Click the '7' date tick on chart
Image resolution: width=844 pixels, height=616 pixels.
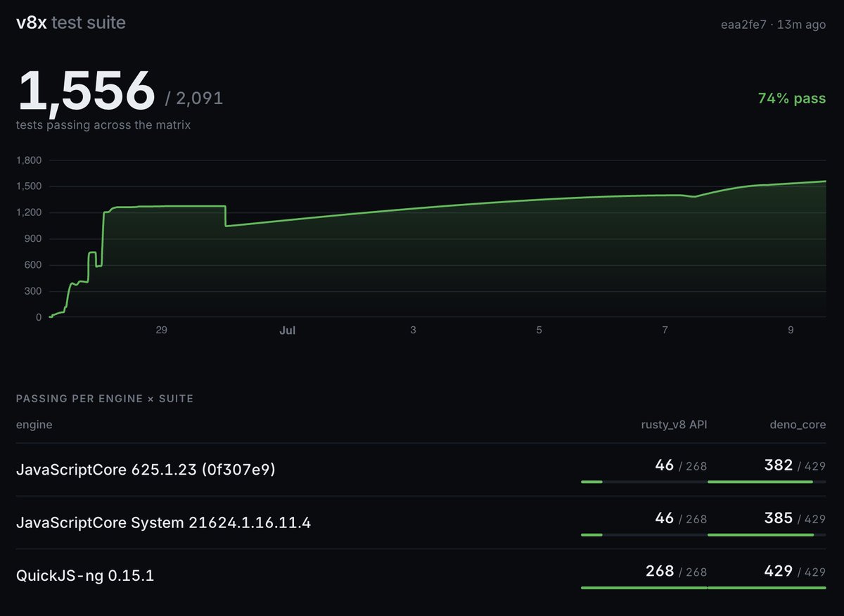pos(665,330)
